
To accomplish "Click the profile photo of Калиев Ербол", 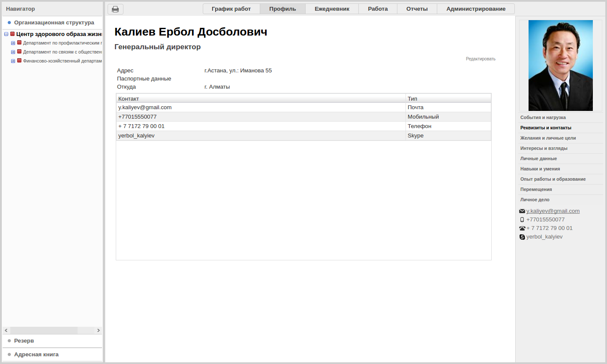I will click(x=561, y=66).
